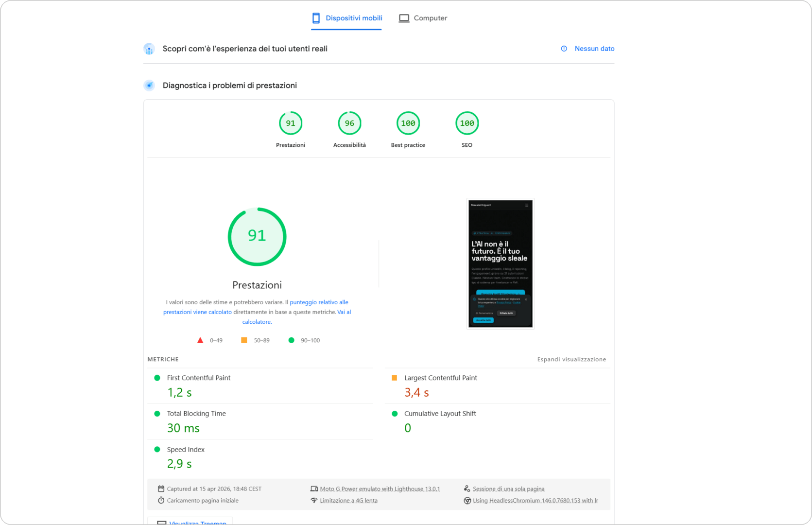
Task: Click the mobile phone icon in the tab
Action: pos(316,18)
